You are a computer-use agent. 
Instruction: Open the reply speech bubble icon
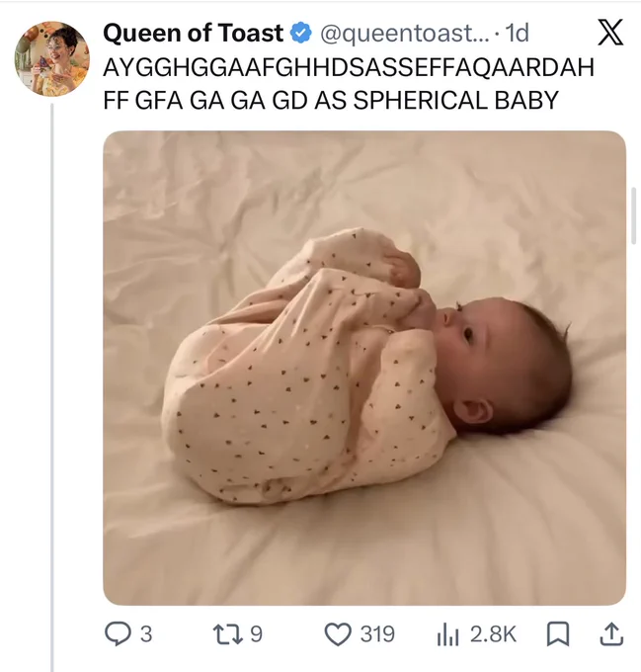click(x=118, y=633)
